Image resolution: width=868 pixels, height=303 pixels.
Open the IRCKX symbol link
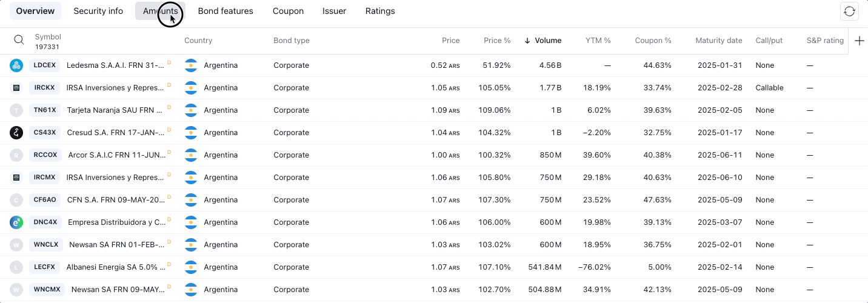[45, 88]
